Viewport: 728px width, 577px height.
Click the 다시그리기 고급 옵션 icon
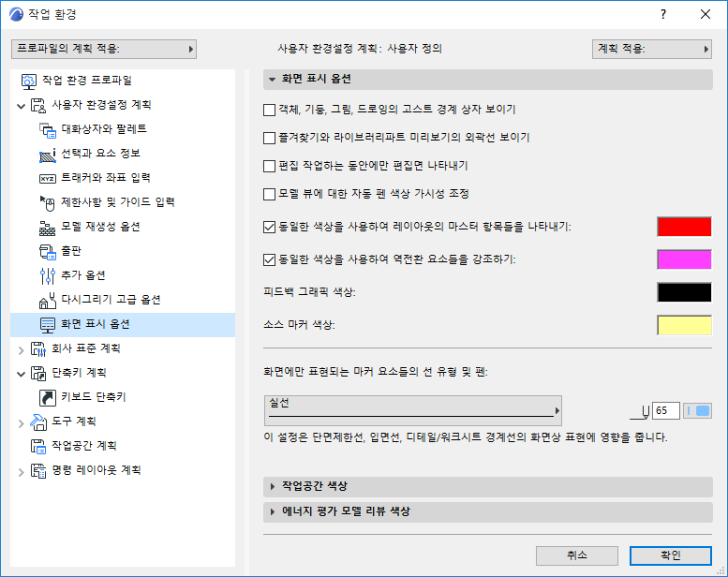[x=48, y=300]
